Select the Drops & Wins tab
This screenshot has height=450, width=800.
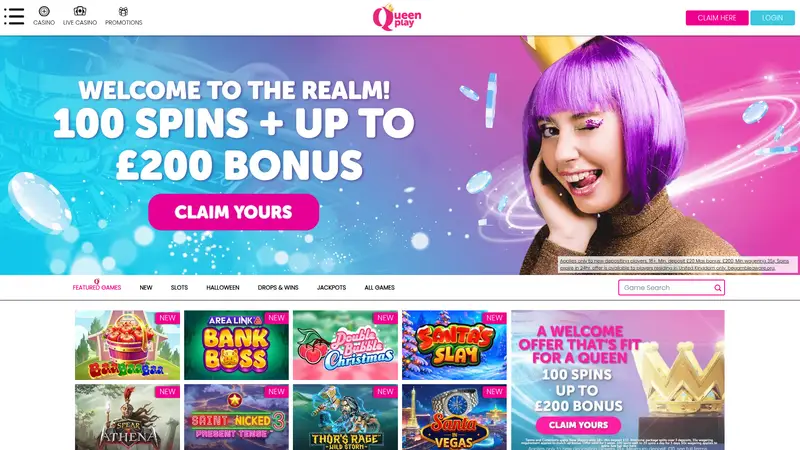278,288
